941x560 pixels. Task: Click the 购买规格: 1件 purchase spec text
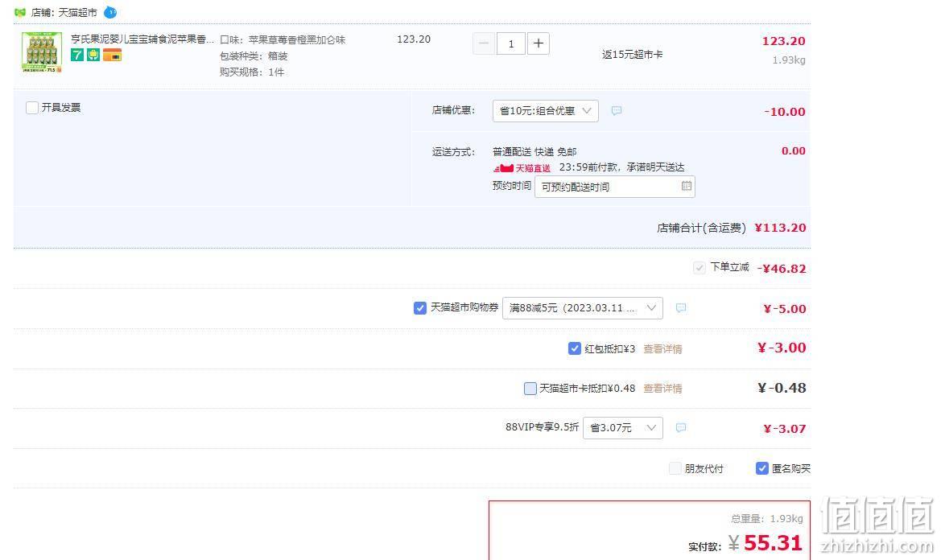coord(252,72)
